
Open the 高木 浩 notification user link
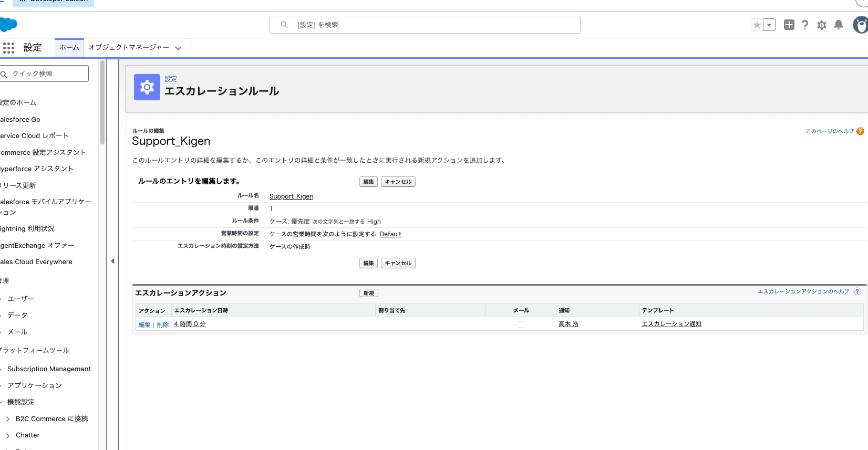569,325
